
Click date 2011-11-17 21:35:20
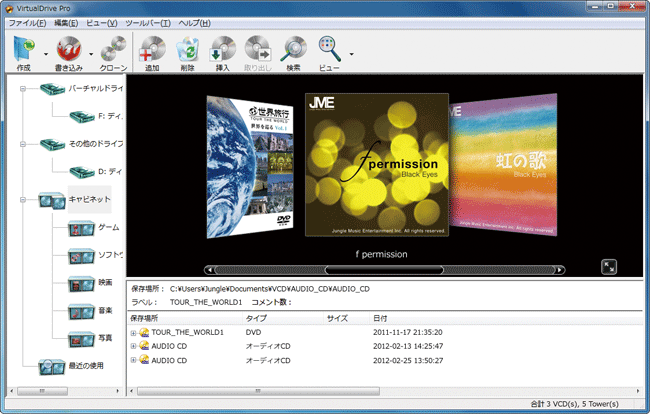(407, 332)
